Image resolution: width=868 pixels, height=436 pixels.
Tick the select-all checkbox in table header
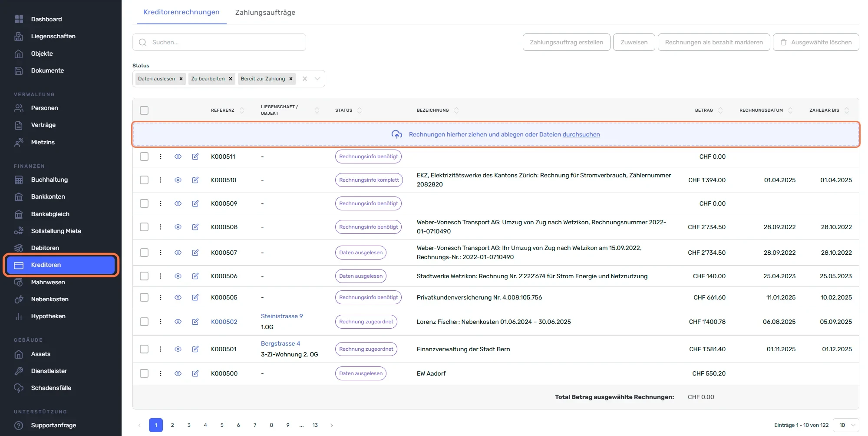(144, 110)
